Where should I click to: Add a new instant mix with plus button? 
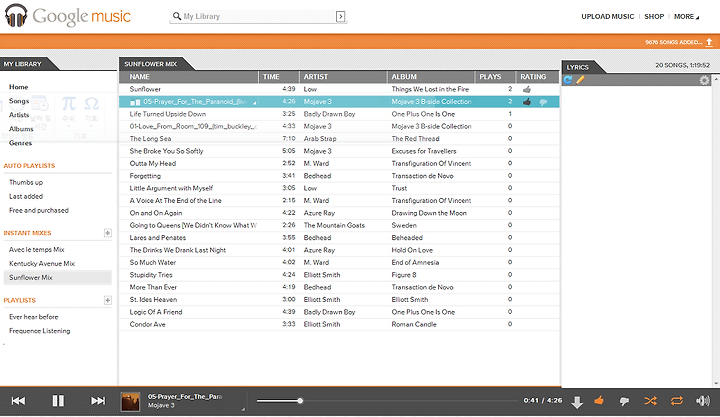107,233
